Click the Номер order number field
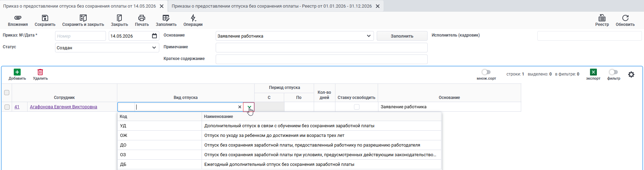This screenshot has height=170, width=644. (x=80, y=36)
